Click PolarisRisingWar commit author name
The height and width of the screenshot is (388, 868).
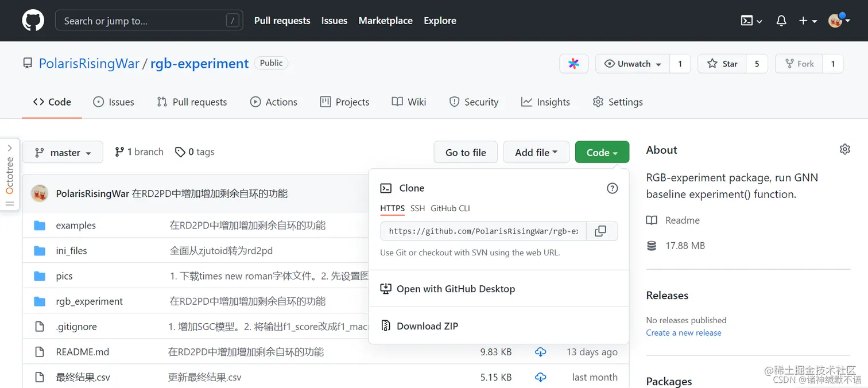coord(92,193)
